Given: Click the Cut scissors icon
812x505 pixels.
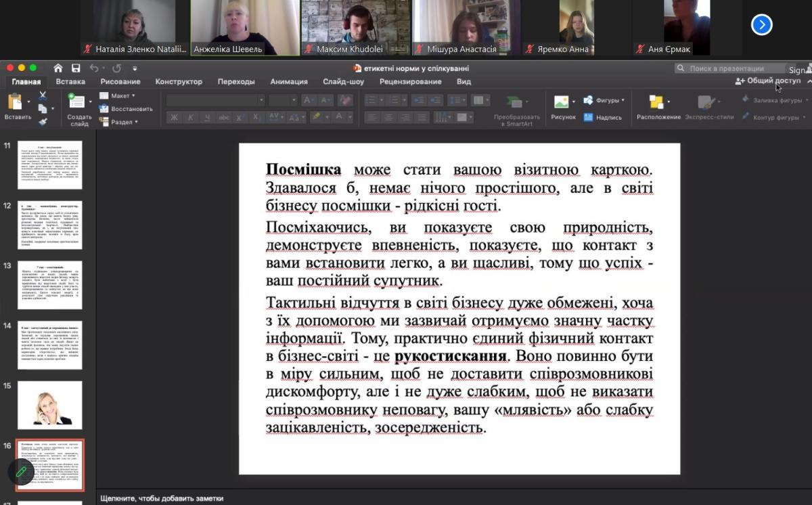Looking at the screenshot, I should click(43, 95).
